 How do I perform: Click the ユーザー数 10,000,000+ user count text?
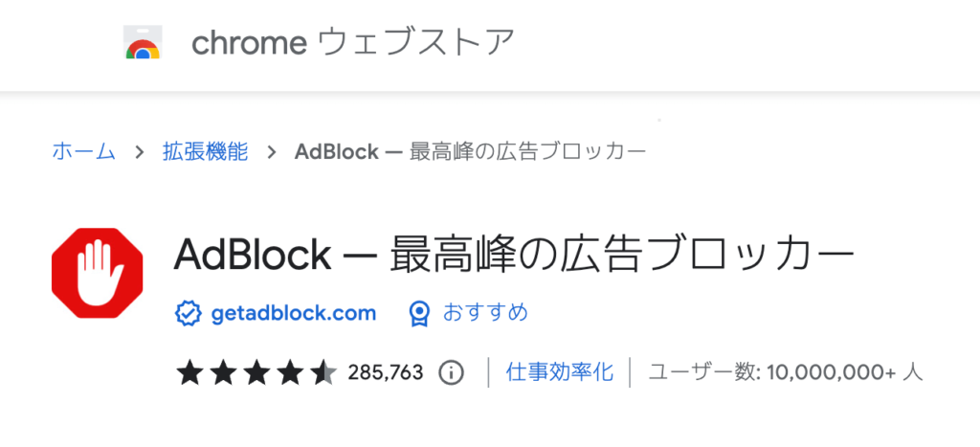coord(786,373)
